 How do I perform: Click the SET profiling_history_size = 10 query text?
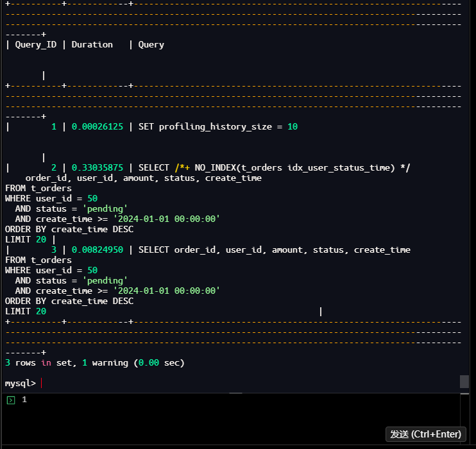[218, 126]
